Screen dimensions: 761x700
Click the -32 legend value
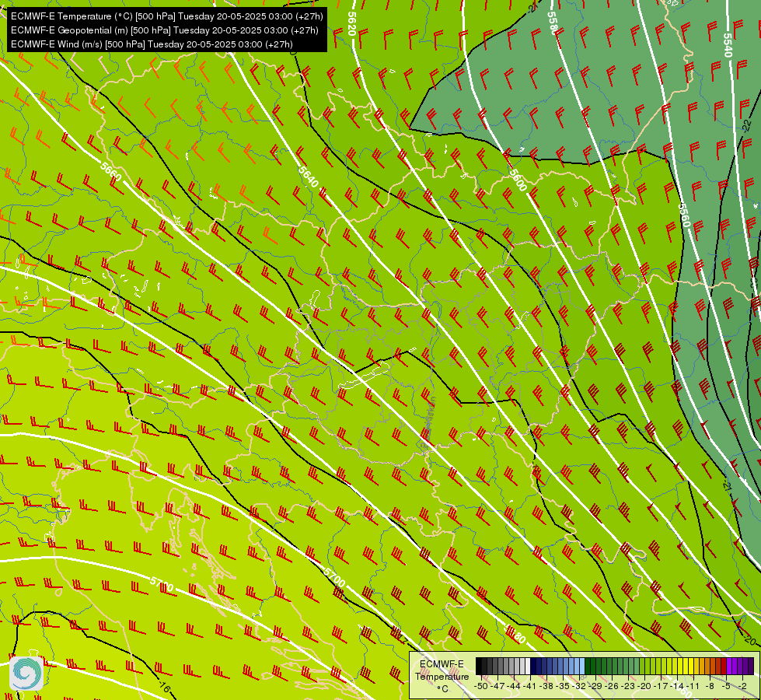click(x=579, y=686)
